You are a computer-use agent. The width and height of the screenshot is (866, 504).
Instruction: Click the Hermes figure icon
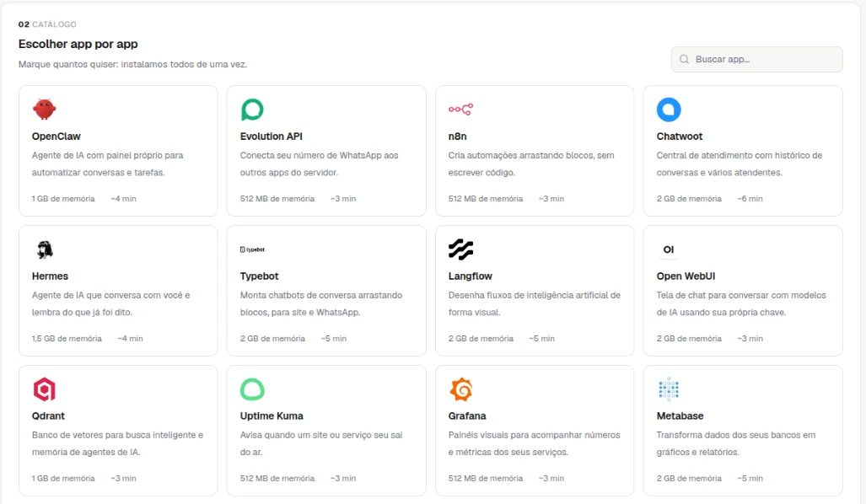pos(45,249)
